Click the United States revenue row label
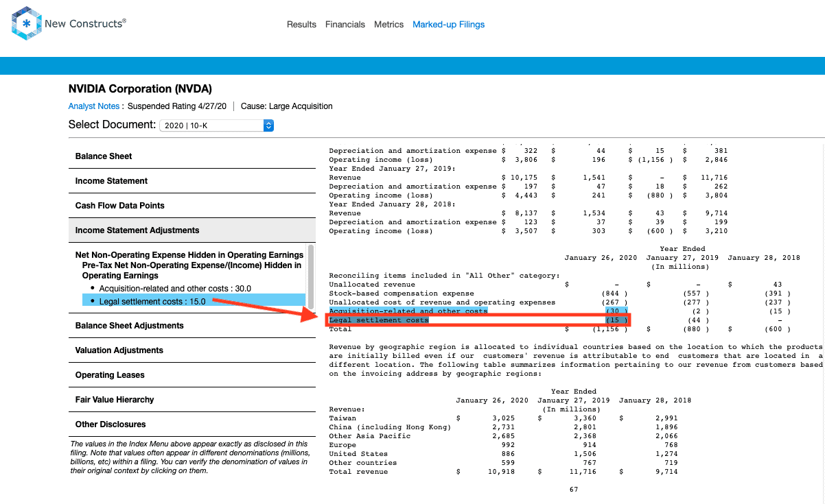This screenshot has height=504, width=825. pos(358,454)
